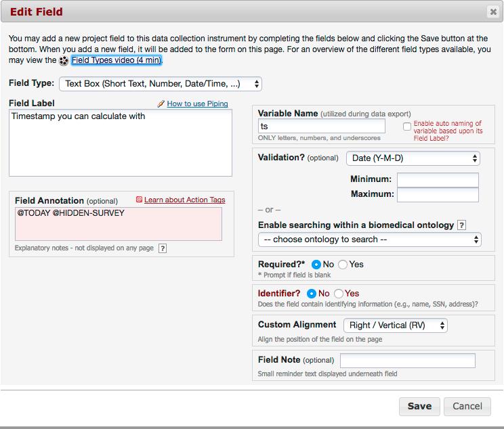This screenshot has height=429, width=504.
Task: Click the piping pencil icon
Action: point(161,104)
